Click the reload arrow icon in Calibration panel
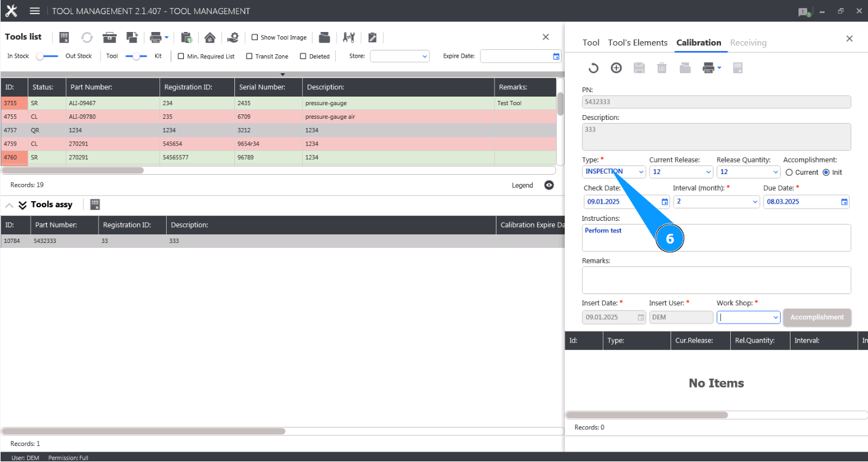Viewport: 868px width, 462px height. coord(593,68)
